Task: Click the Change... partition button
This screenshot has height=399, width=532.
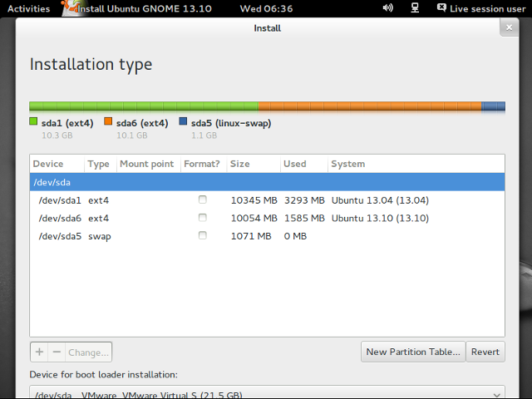Action: 88,352
